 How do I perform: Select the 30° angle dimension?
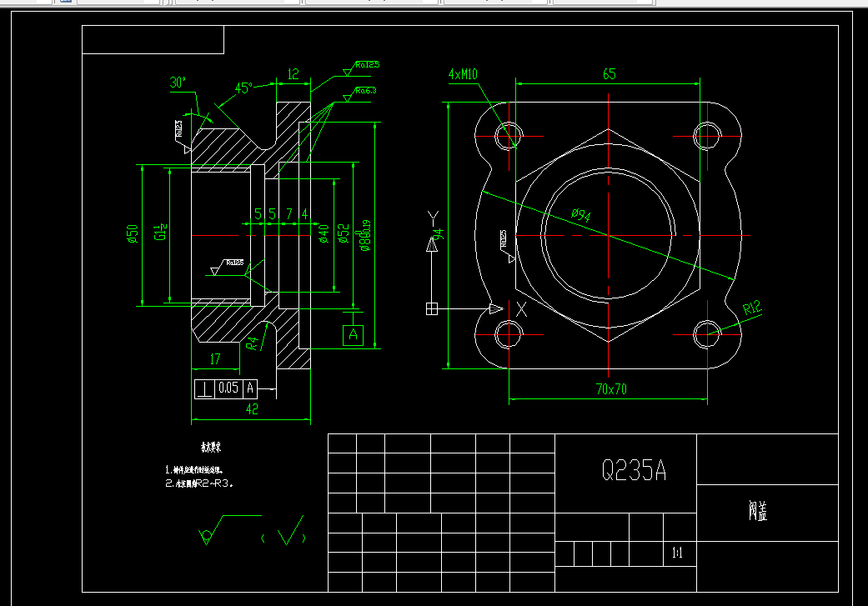(178, 83)
